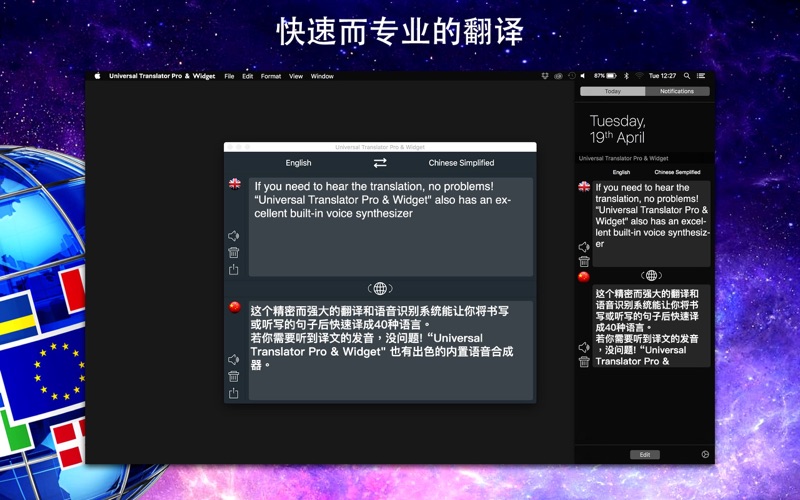The height and width of the screenshot is (500, 800).
Task: Click the widget title Universal Translator Pro & Widget
Action: pyautogui.click(x=623, y=158)
